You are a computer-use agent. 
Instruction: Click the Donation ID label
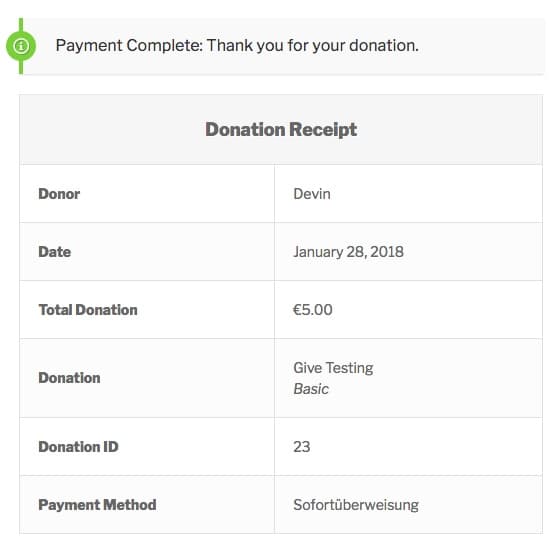point(78,447)
